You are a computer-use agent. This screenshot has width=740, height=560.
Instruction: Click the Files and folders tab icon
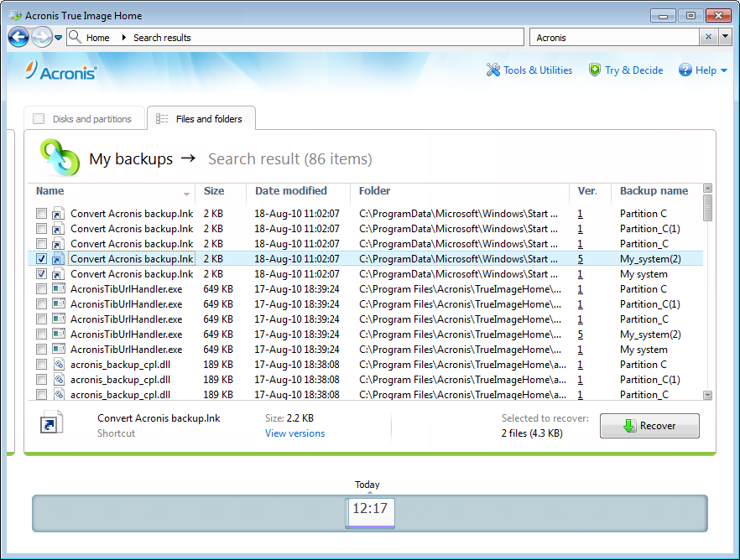162,119
